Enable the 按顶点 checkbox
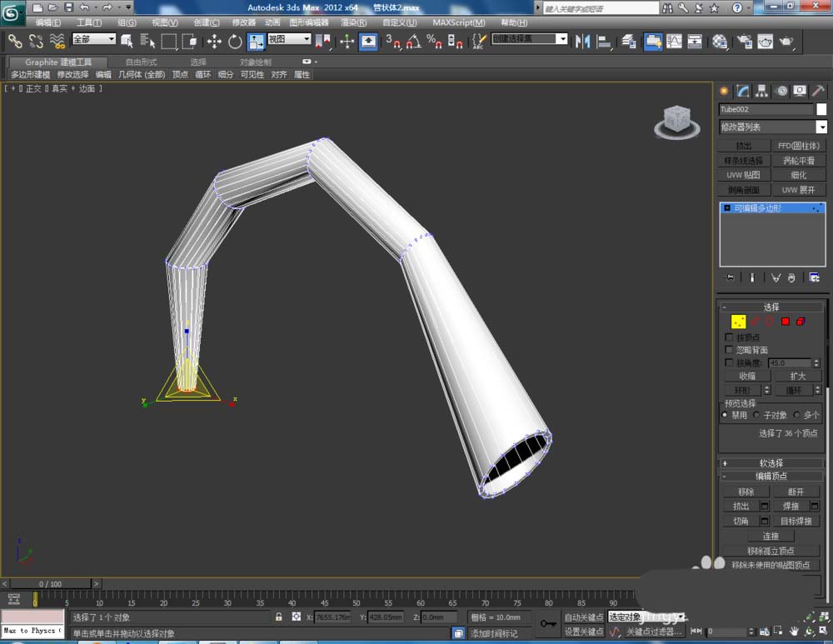The image size is (833, 644). pos(730,337)
